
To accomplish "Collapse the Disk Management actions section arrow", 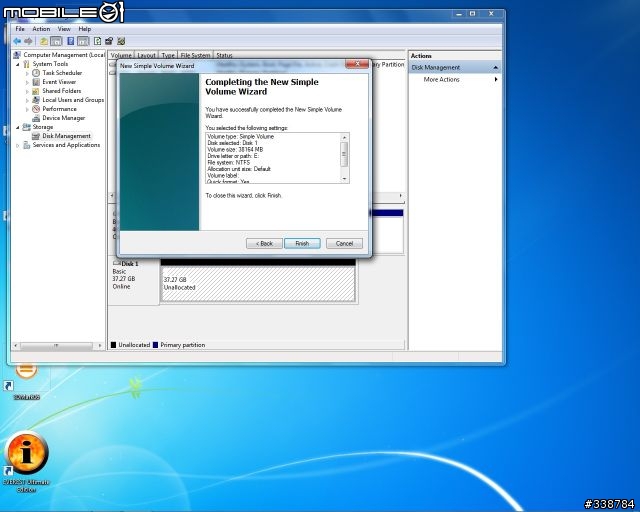I will coord(496,67).
